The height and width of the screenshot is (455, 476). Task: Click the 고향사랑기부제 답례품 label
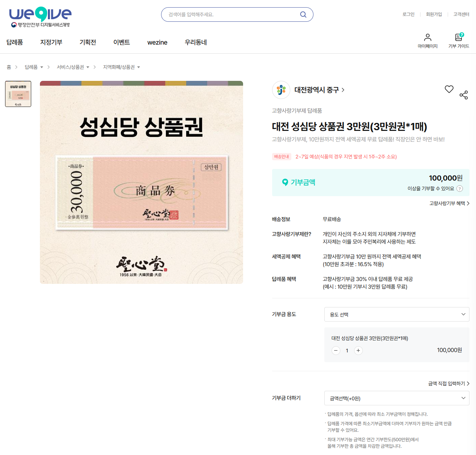pyautogui.click(x=297, y=111)
